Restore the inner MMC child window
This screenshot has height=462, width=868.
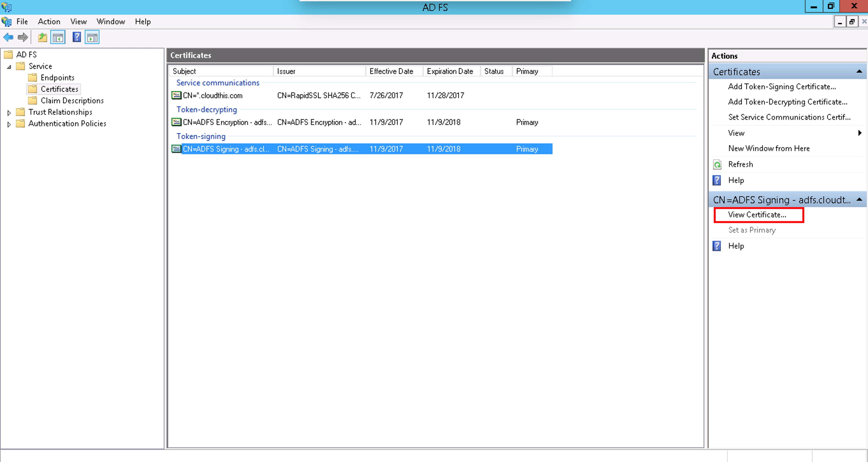[x=852, y=22]
